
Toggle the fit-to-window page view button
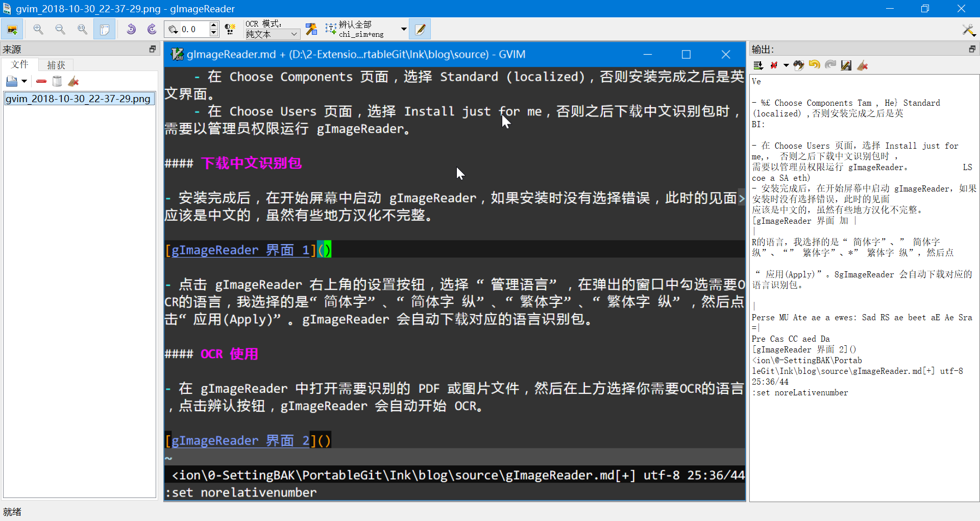[x=105, y=29]
